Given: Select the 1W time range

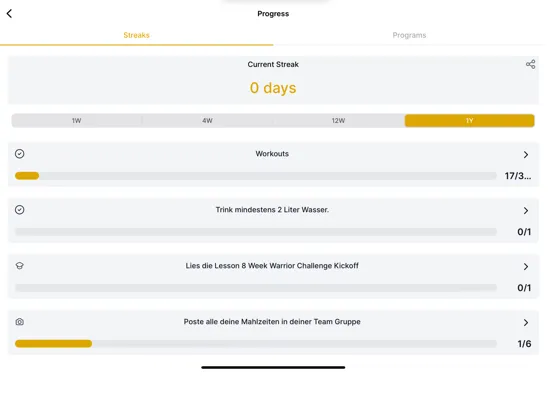Looking at the screenshot, I should pyautogui.click(x=76, y=121).
